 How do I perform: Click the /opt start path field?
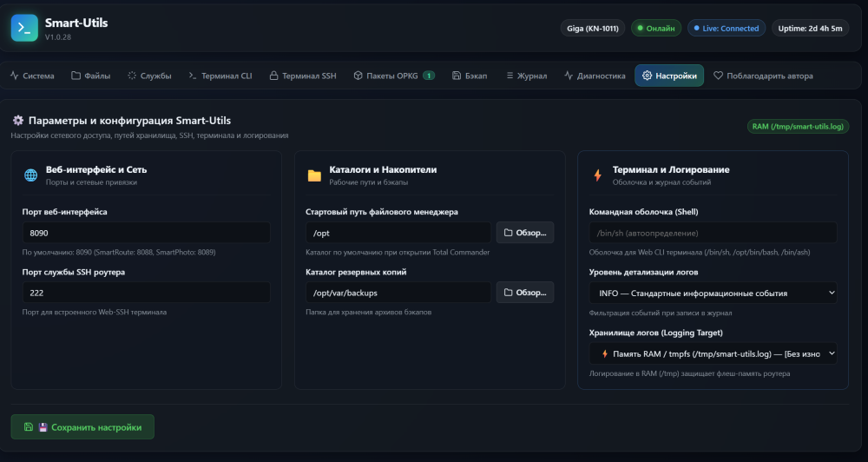pos(398,233)
